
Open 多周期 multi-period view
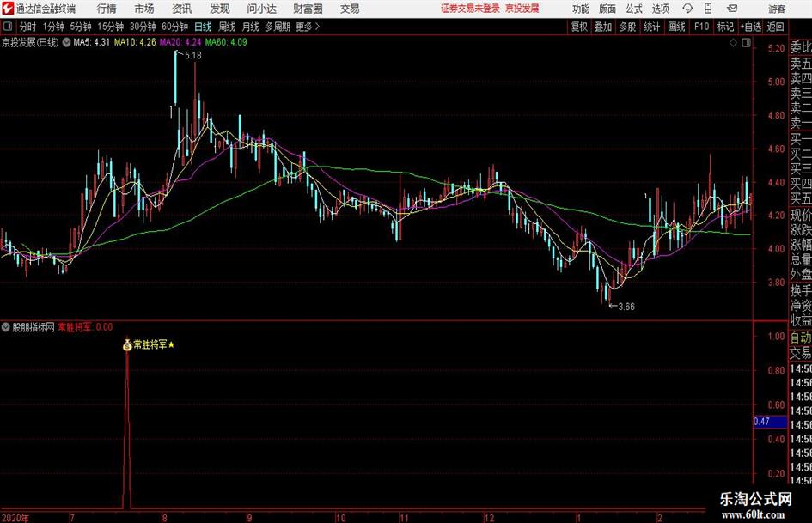(278, 27)
